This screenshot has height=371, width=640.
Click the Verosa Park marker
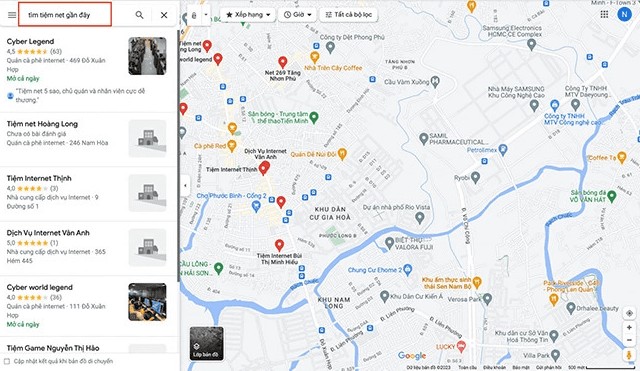(x=487, y=299)
